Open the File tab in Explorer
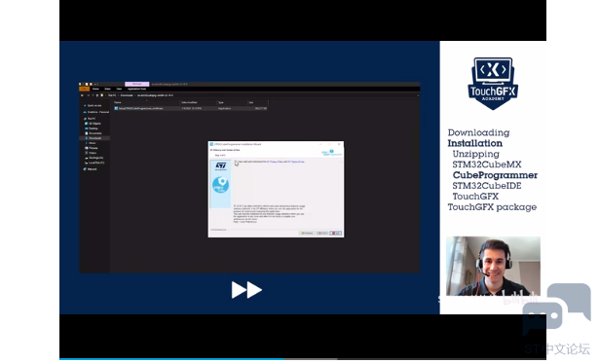Image resolution: width=599 pixels, height=364 pixels. [84, 89]
